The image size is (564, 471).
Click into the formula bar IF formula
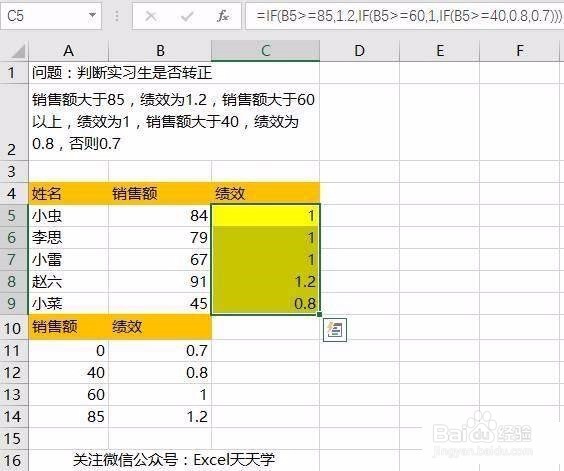(x=404, y=16)
